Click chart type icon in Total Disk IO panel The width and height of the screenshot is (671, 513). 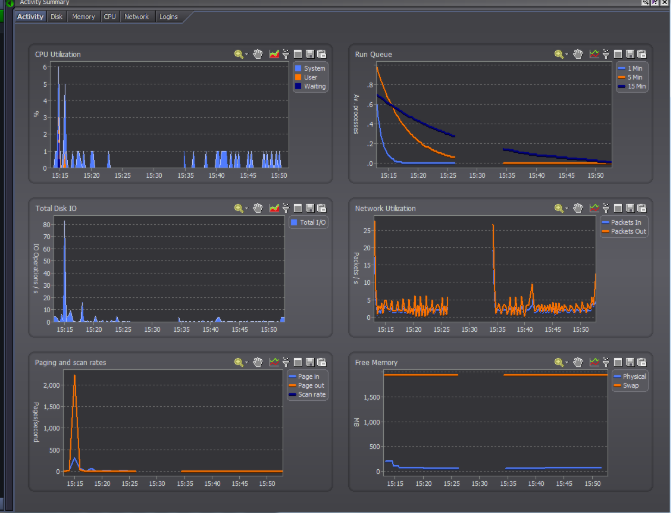point(273,208)
